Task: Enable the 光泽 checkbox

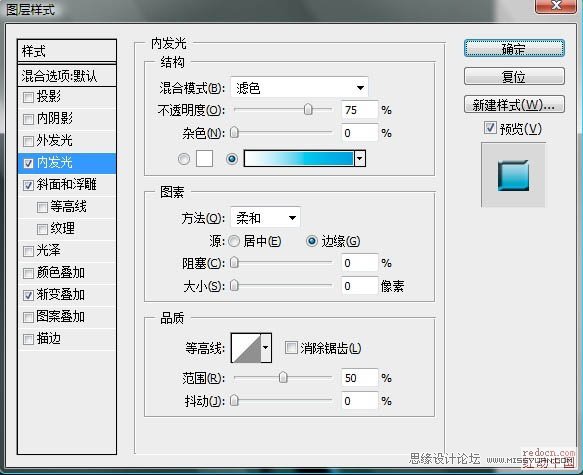Action: tap(28, 251)
